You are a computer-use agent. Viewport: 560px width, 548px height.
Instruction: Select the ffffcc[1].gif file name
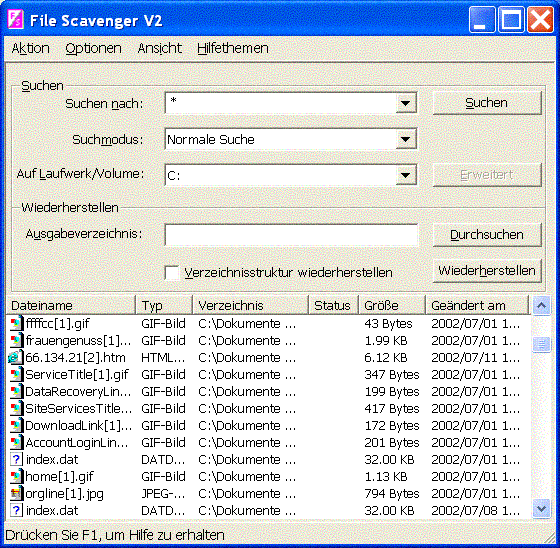pos(58,324)
